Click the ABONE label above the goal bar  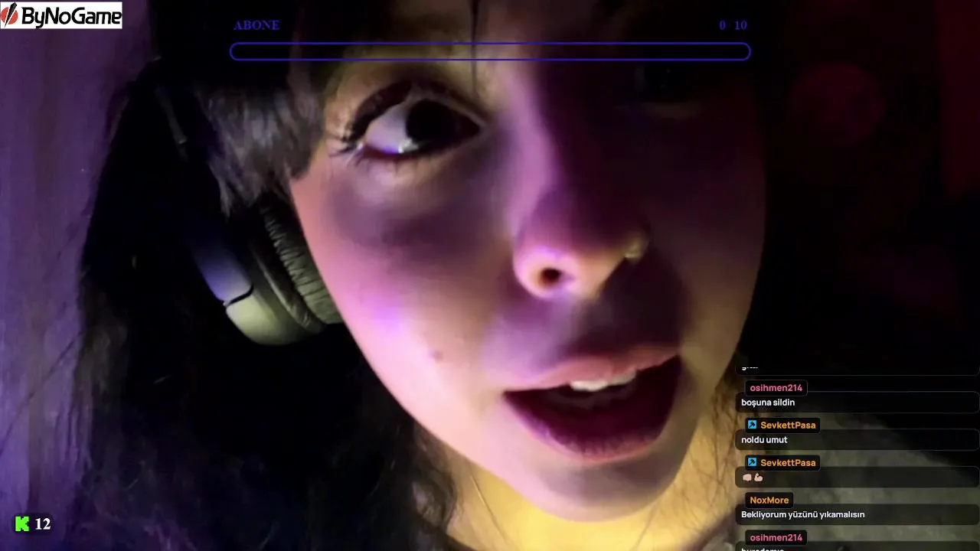[256, 25]
